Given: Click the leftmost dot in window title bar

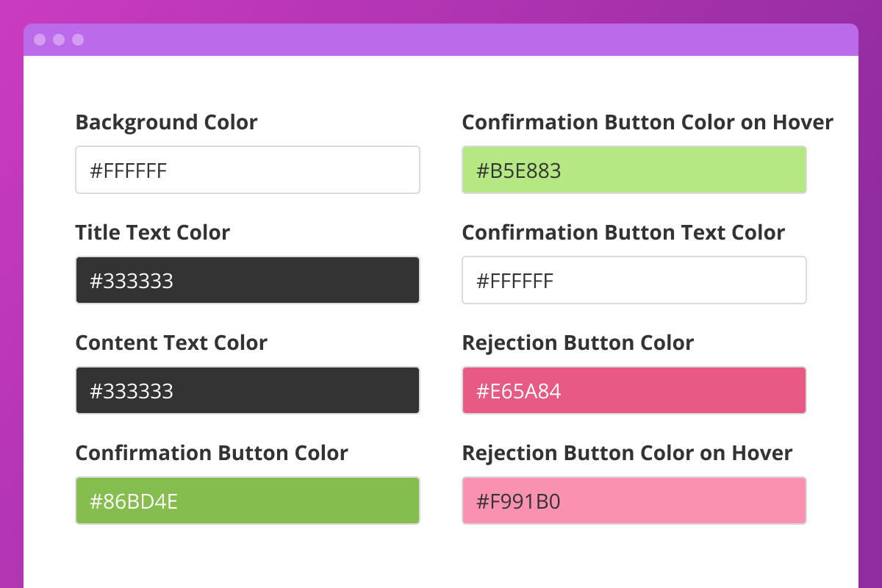Looking at the screenshot, I should (x=40, y=40).
